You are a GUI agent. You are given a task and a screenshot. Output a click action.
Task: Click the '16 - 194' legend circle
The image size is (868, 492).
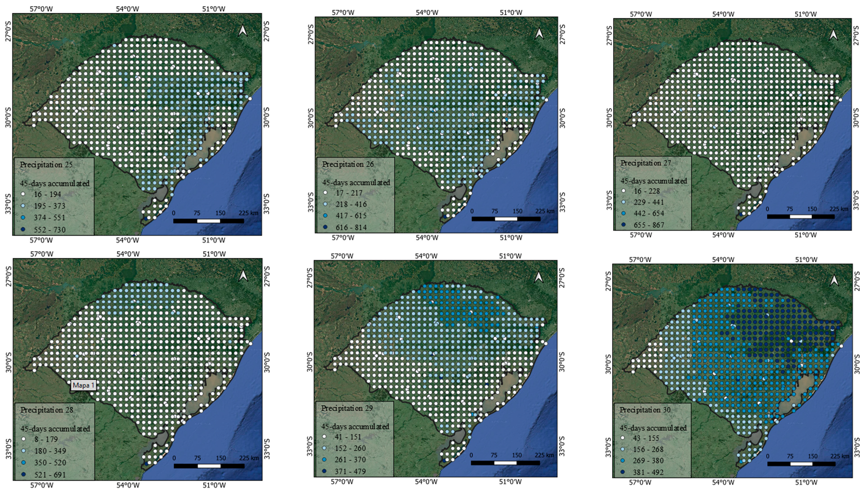[23, 194]
